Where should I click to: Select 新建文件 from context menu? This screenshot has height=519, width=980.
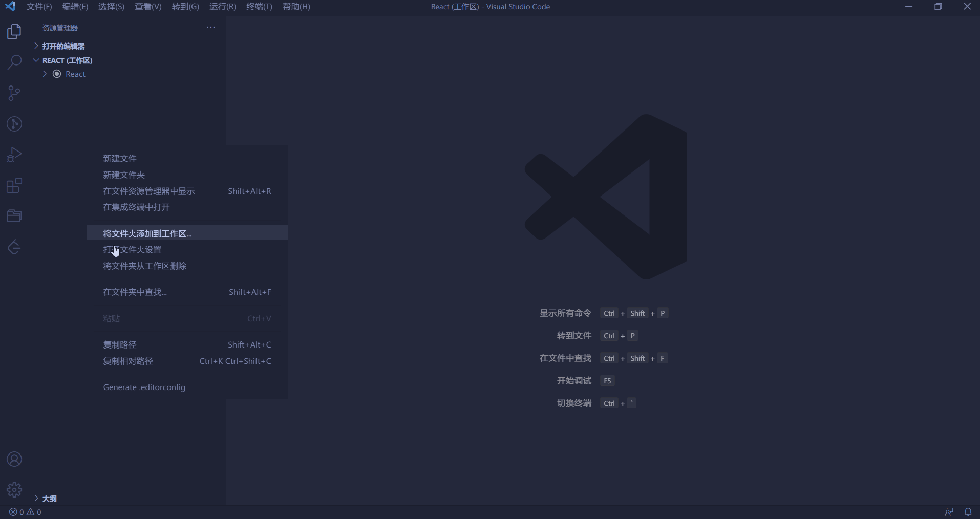(120, 159)
